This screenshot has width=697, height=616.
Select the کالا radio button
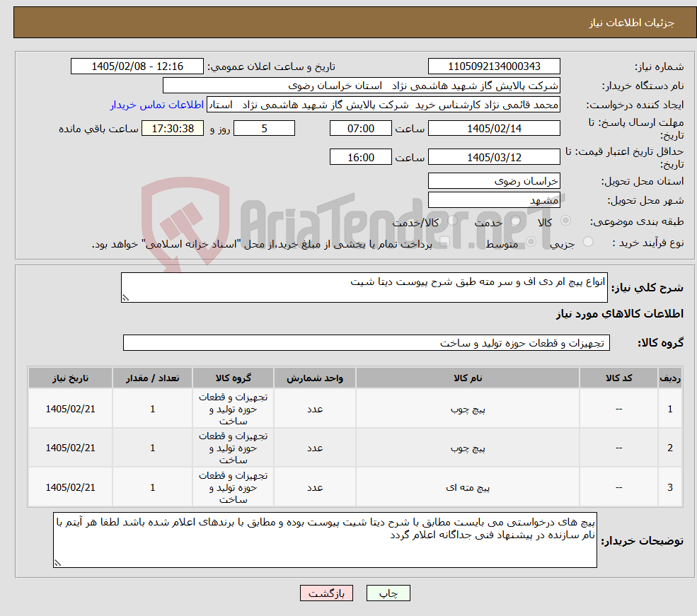coord(566,220)
